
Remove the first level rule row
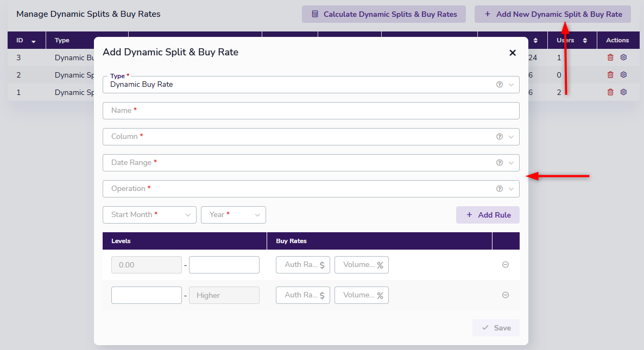(x=505, y=265)
